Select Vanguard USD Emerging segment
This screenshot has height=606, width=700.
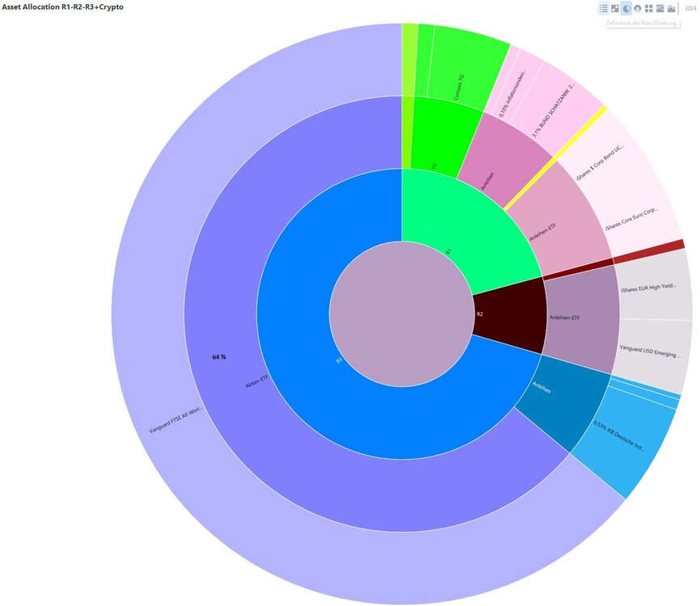tap(652, 352)
